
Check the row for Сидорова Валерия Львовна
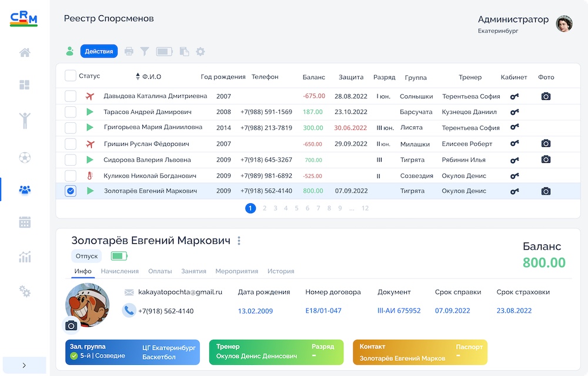tap(71, 160)
